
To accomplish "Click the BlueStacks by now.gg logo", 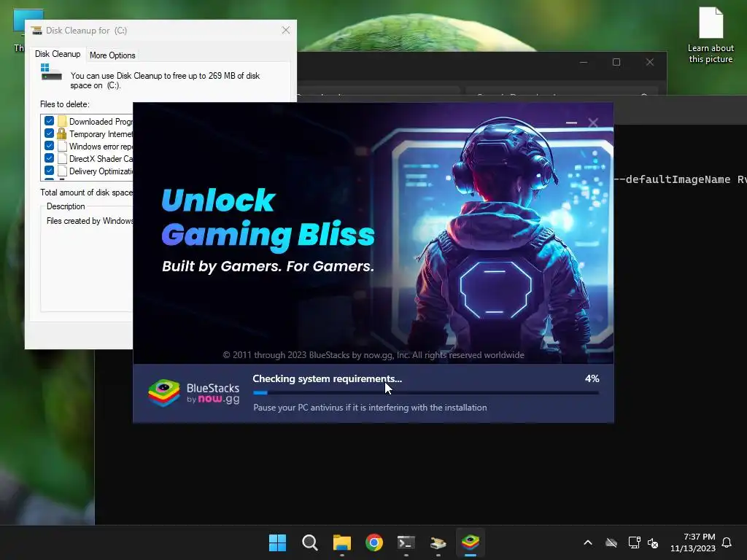I will tap(194, 393).
